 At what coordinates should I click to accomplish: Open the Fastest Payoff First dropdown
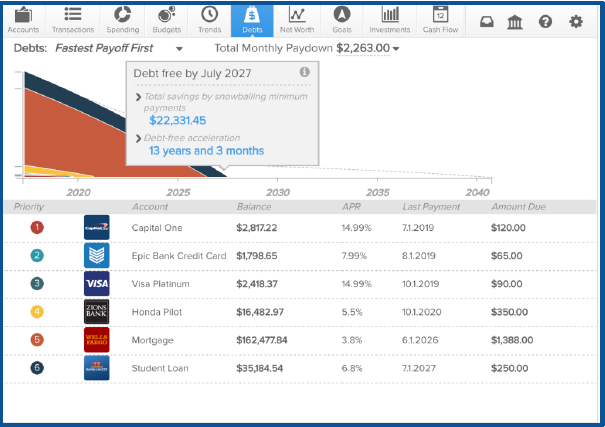click(x=118, y=48)
